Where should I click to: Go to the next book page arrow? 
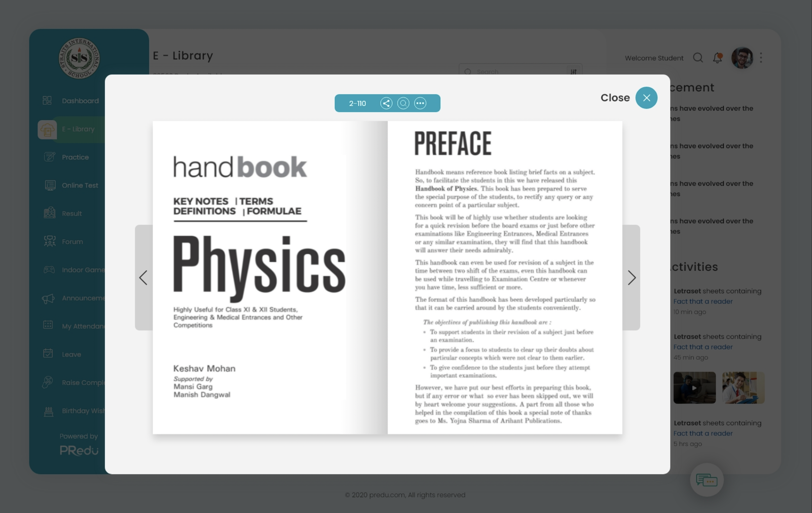tap(631, 278)
